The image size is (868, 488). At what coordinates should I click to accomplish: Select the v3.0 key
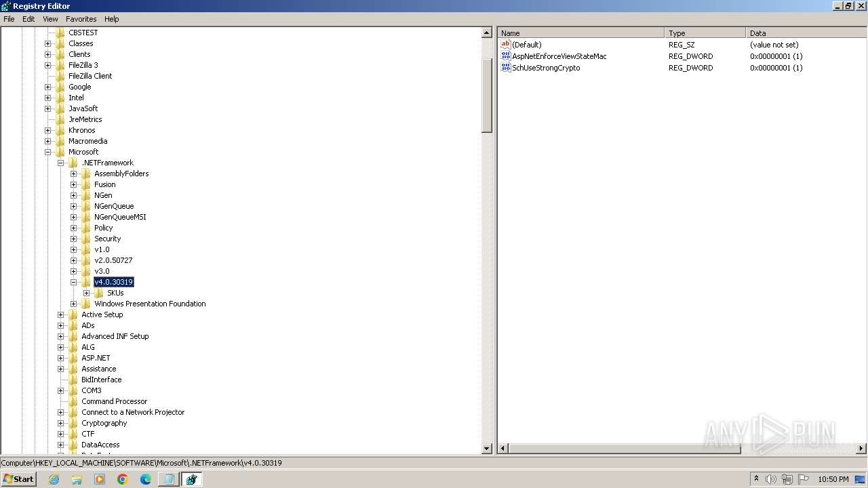coord(102,271)
